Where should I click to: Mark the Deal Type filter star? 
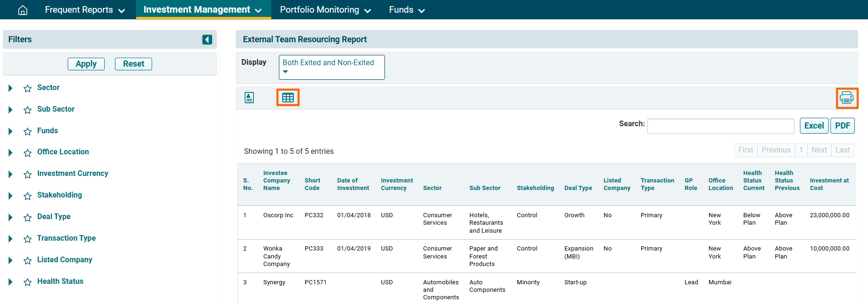(x=28, y=217)
